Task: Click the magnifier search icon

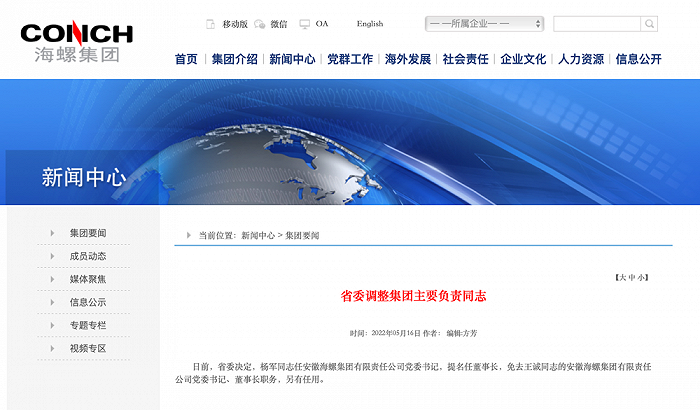Action: (649, 23)
